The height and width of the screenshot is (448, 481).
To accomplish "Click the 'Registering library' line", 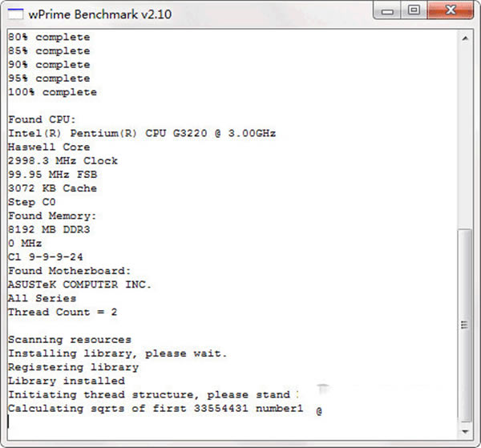I will click(73, 367).
